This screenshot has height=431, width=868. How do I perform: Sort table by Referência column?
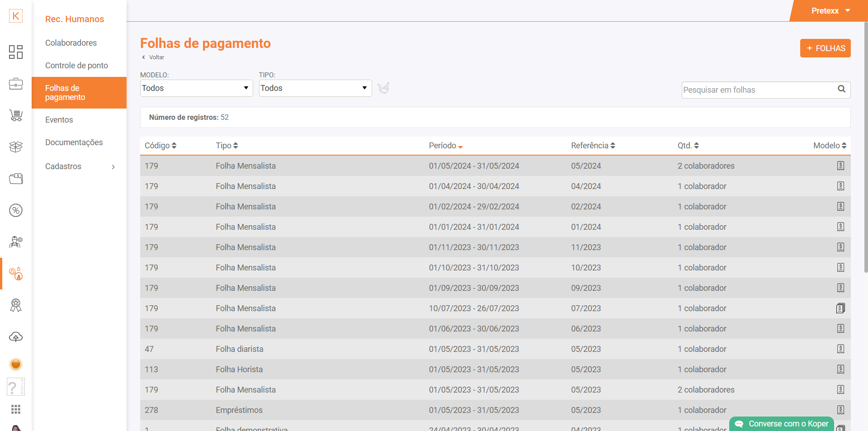click(593, 146)
